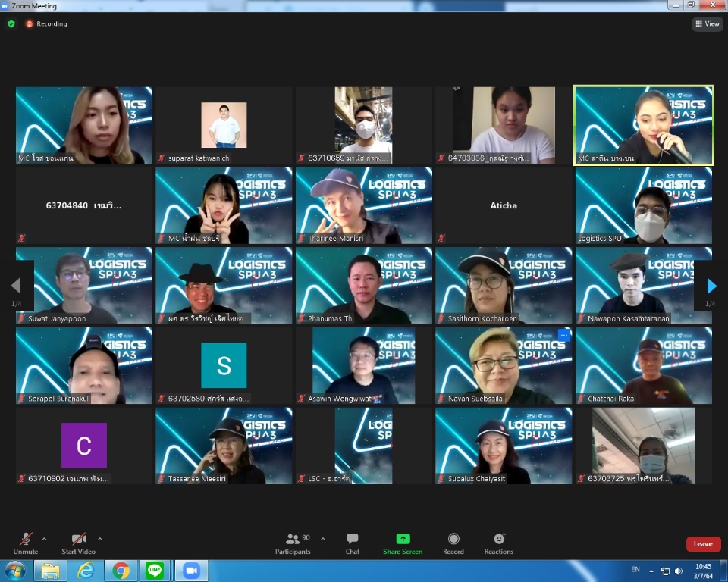Viewport: 728px width, 582px height.
Task: Select the LSC participant video tile
Action: pyautogui.click(x=364, y=446)
